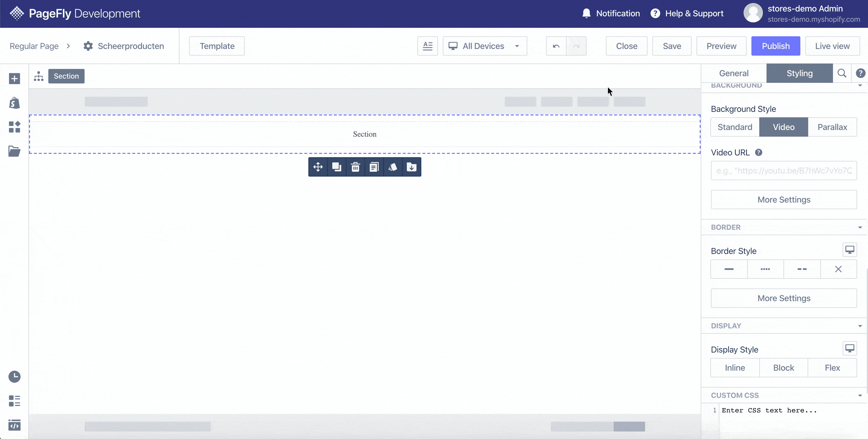Click the Scheerproducten page title
Image resolution: width=868 pixels, height=439 pixels.
131,46
